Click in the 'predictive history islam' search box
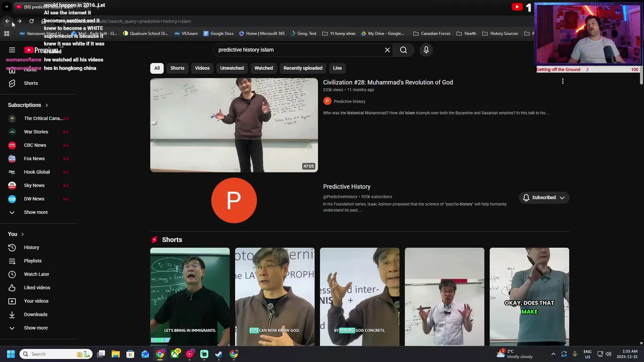This screenshot has width=644, height=362. [x=299, y=50]
